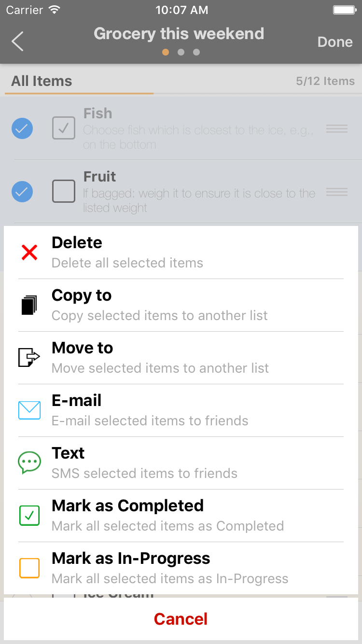Select the Delete all selected items option
362x644 pixels.
click(181, 252)
